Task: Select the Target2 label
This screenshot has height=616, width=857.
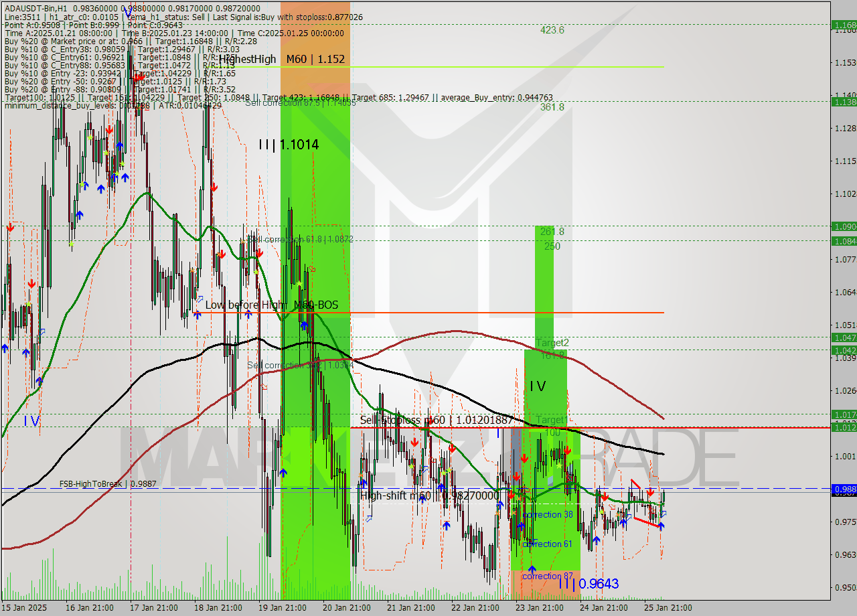Action: click(552, 343)
